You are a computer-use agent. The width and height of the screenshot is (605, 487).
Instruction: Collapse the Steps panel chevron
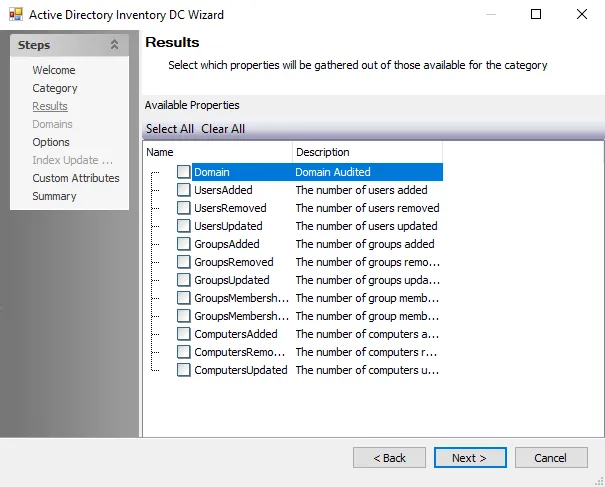click(114, 45)
